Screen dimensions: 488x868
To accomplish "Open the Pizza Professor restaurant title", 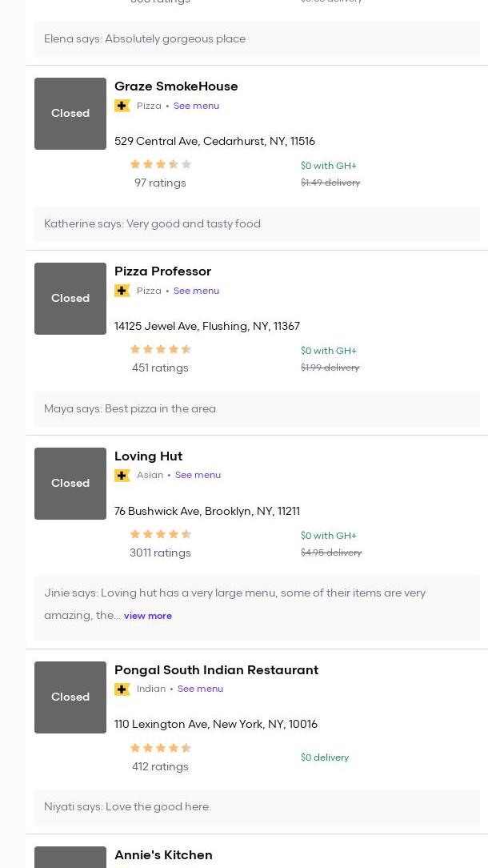I will (x=162, y=271).
